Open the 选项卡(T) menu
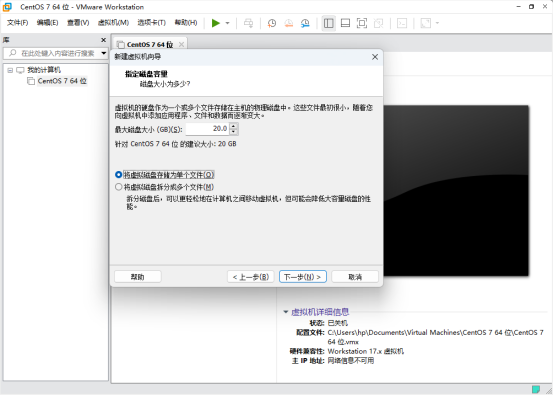554x395 pixels. [152, 23]
